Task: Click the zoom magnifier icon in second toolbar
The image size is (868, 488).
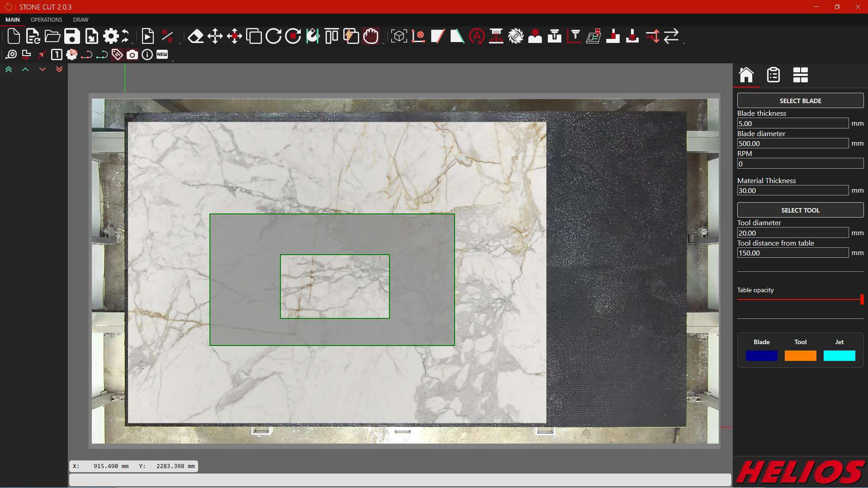Action: coord(11,55)
